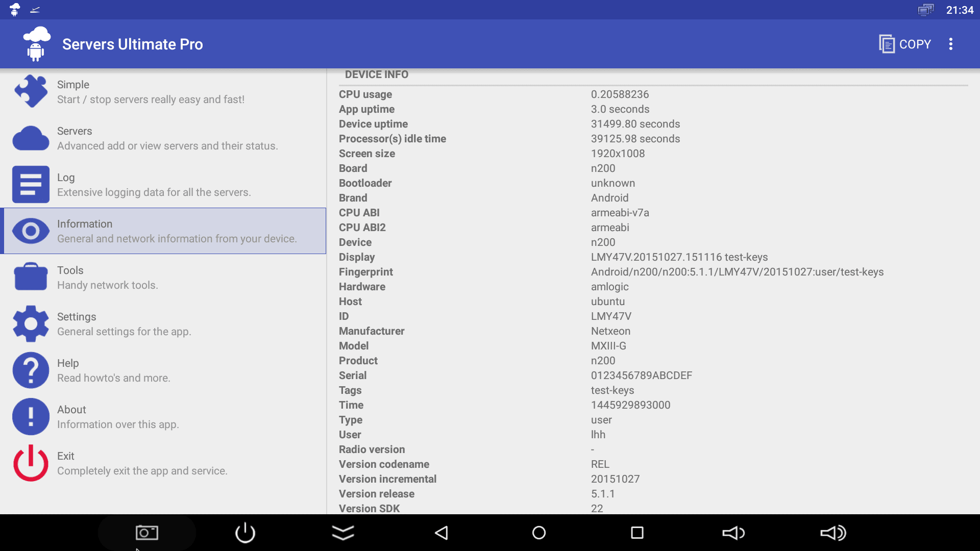Image resolution: width=980 pixels, height=551 pixels.
Task: Click the Help question mark icon
Action: (x=31, y=370)
